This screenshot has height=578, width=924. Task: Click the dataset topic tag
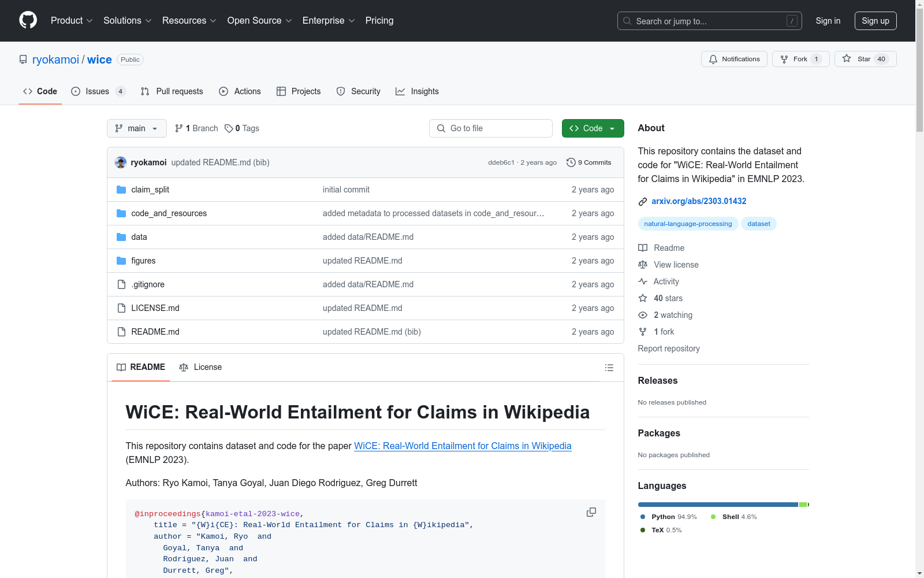pos(759,224)
